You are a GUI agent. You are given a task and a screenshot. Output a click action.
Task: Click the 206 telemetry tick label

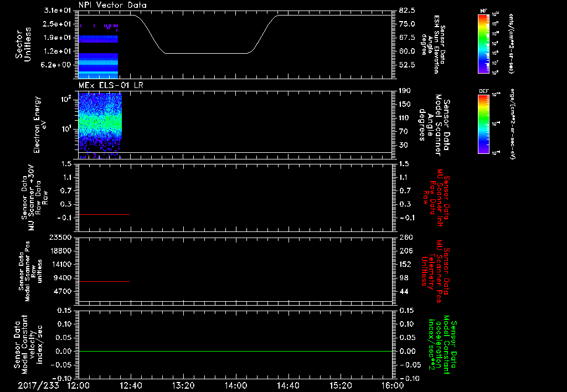(405, 251)
